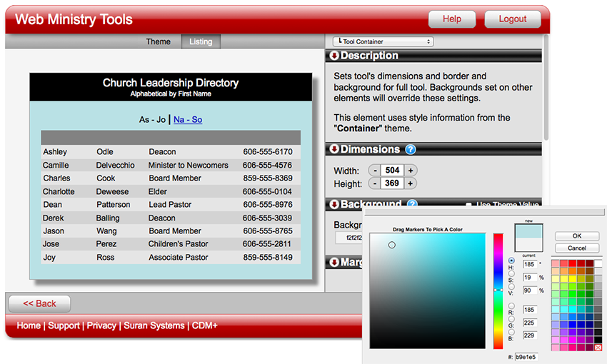Collapse the Dimensions section arrow icon

[333, 149]
